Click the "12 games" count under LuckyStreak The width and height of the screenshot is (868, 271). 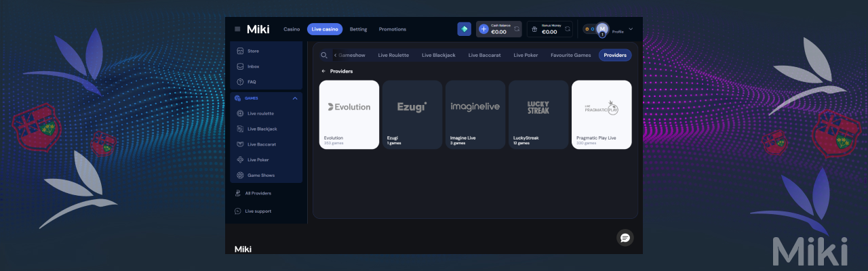521,143
